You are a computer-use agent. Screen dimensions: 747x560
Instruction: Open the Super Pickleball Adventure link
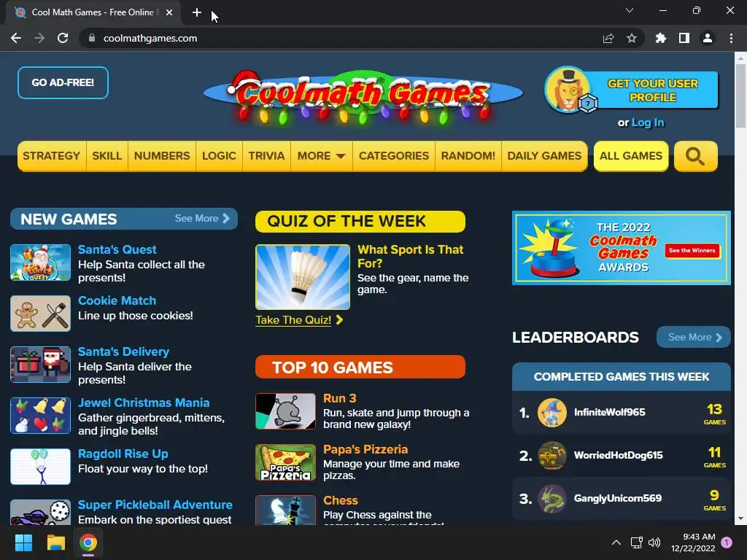point(155,505)
